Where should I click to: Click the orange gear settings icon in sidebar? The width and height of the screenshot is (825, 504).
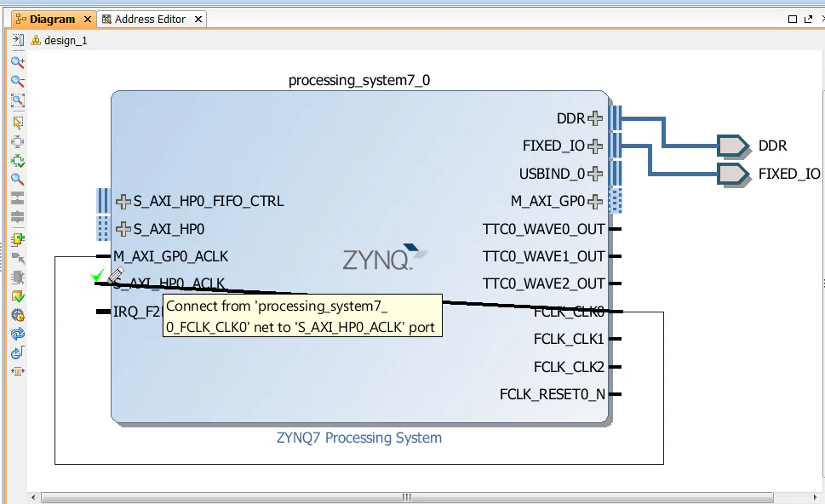click(17, 314)
